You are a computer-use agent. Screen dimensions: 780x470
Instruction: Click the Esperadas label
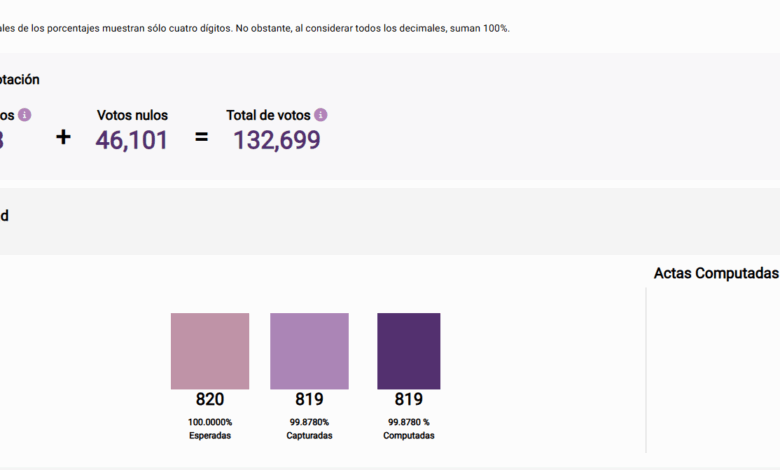pos(210,436)
